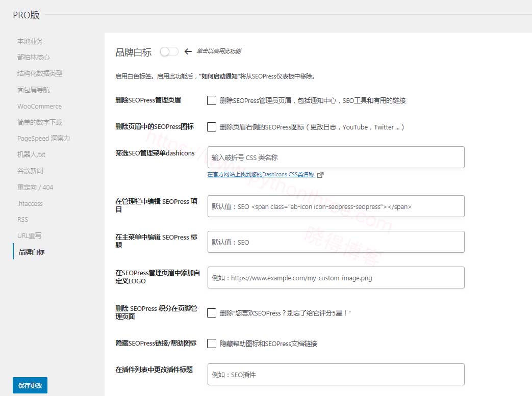Open 谷歌新闻 sidebar tab
This screenshot has width=532, height=396.
[30, 171]
